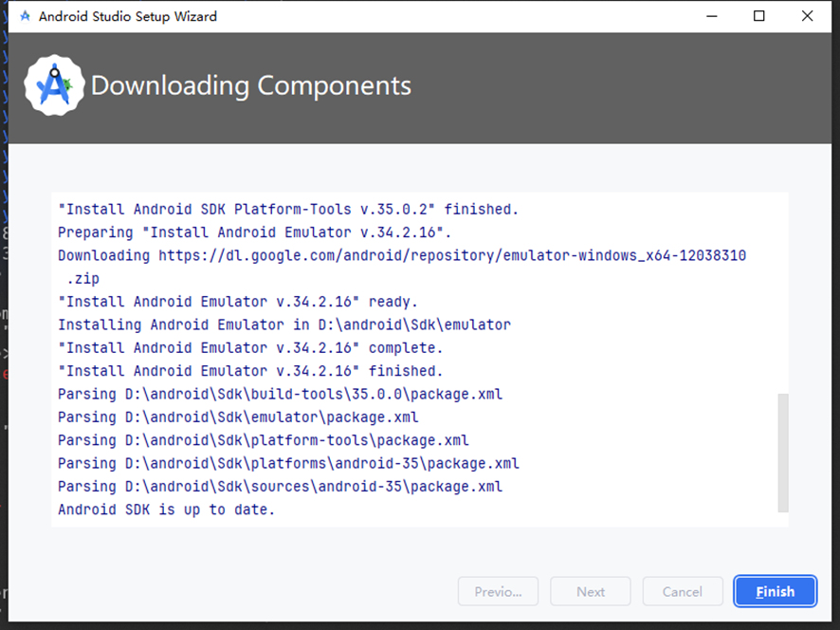The height and width of the screenshot is (630, 840).
Task: Click the Android Studio logo in header
Action: (x=54, y=85)
